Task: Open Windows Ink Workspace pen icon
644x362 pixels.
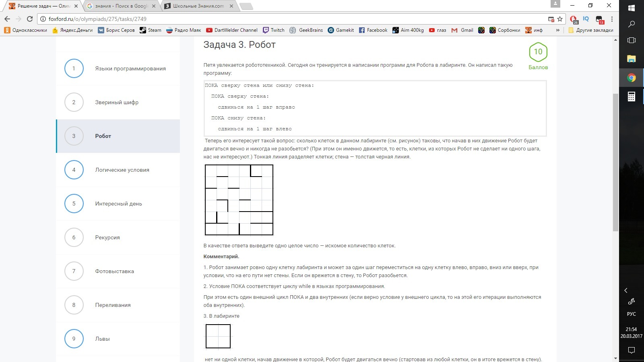Action: 632,301
